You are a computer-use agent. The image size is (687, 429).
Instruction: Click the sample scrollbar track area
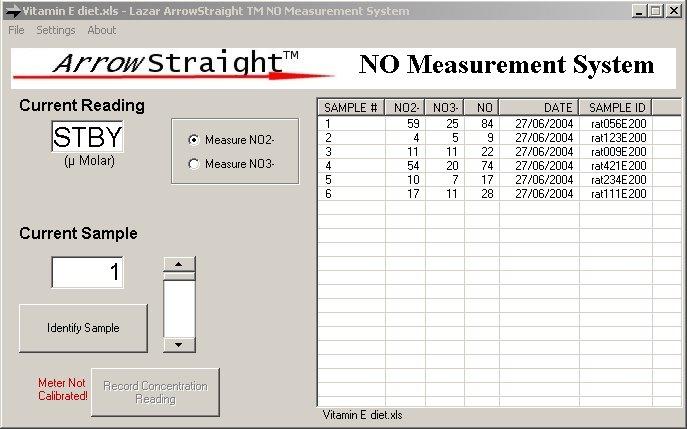179,309
